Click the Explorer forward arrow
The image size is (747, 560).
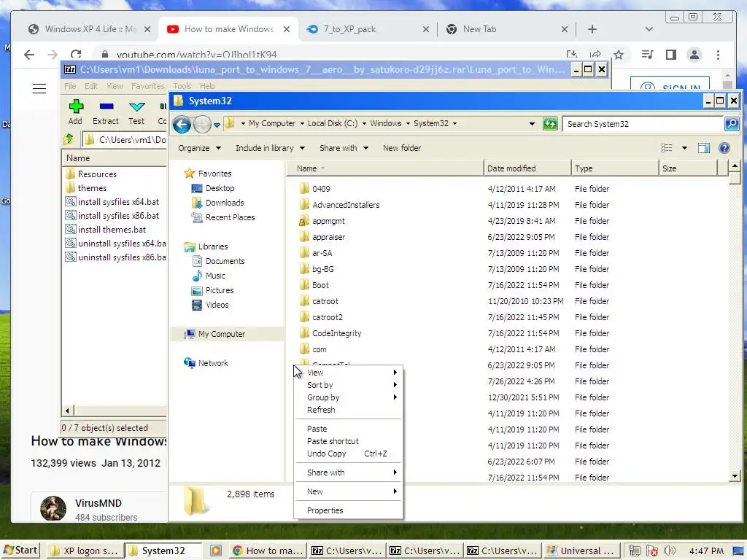pyautogui.click(x=203, y=124)
